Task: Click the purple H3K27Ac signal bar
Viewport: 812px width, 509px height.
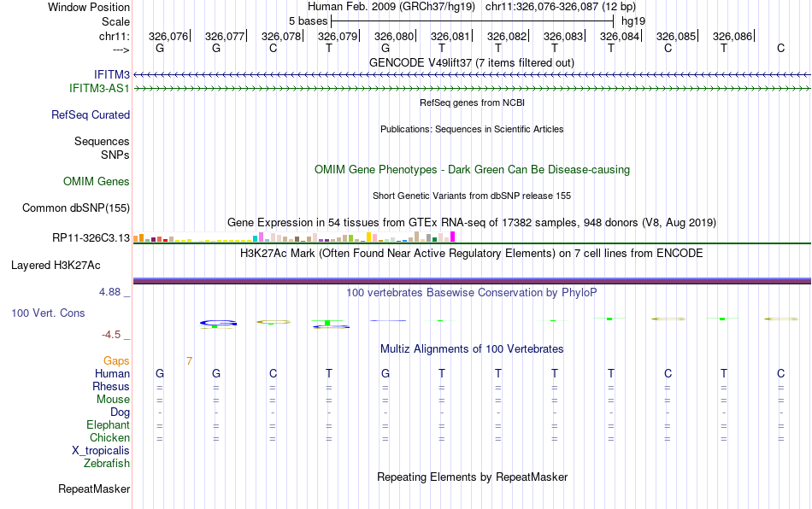Action: [472, 281]
